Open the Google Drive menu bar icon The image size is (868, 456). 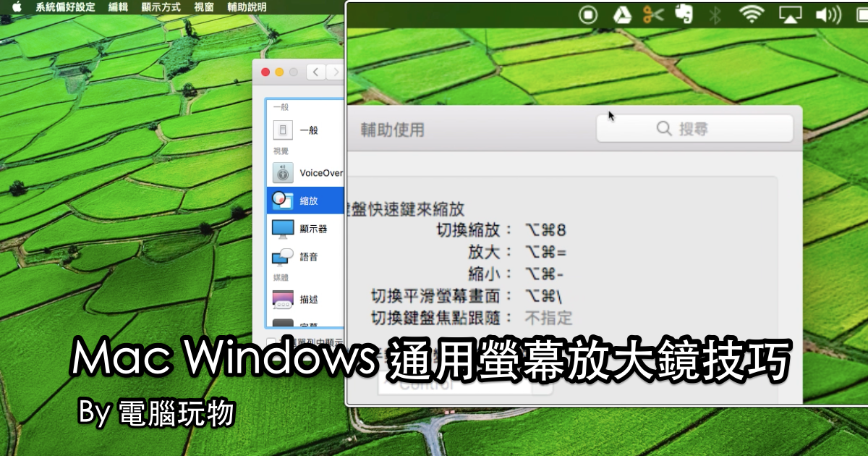tap(621, 14)
